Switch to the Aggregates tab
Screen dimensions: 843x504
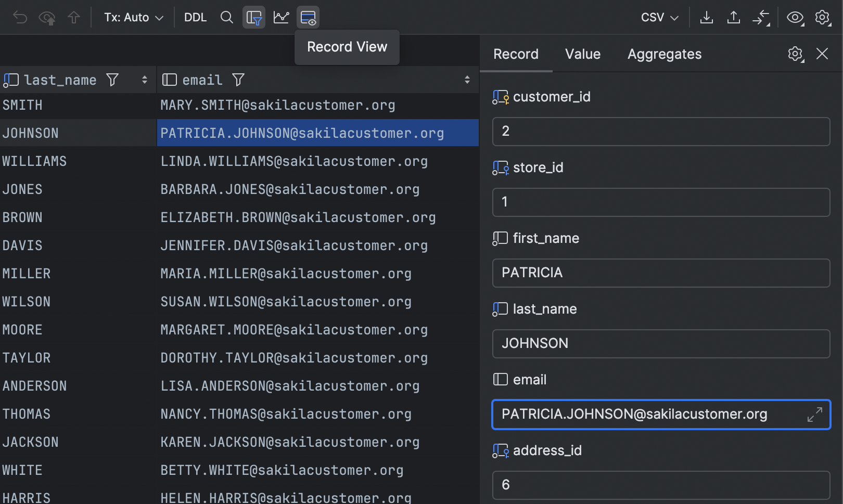coord(664,54)
